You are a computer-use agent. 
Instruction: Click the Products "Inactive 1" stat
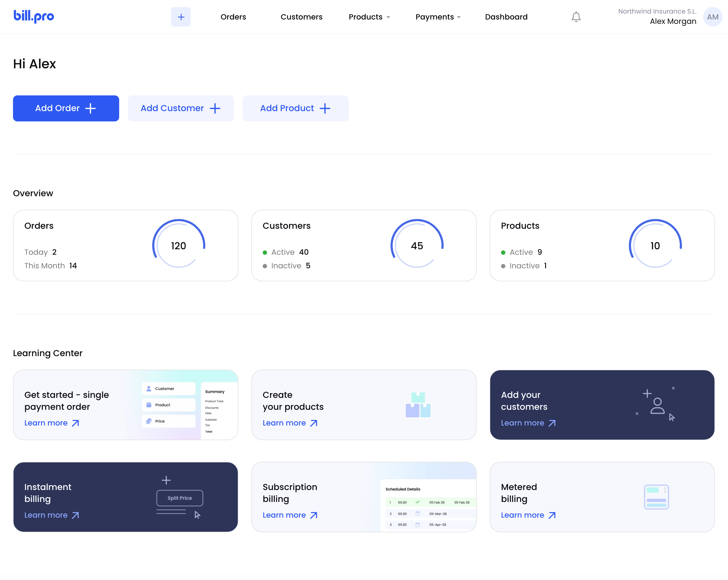click(524, 266)
